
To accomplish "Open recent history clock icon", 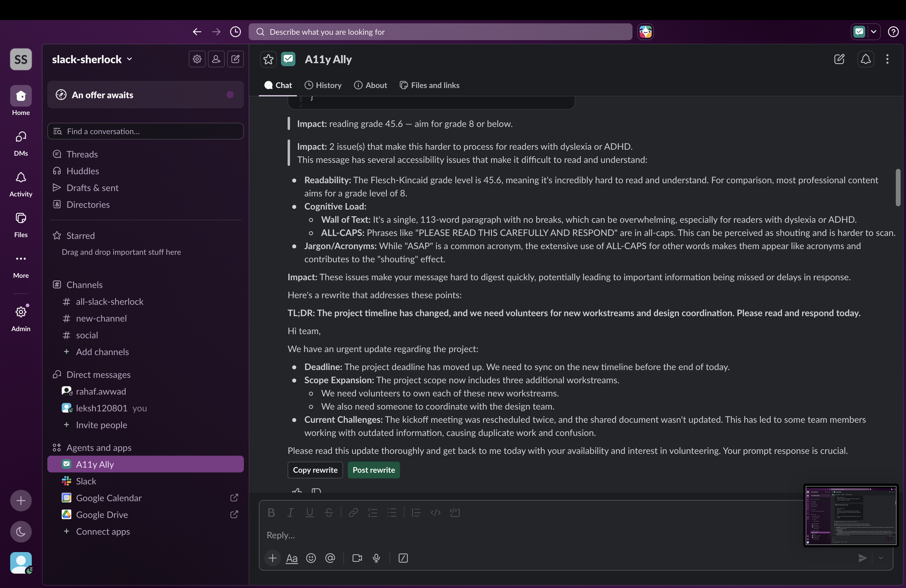I will point(235,32).
